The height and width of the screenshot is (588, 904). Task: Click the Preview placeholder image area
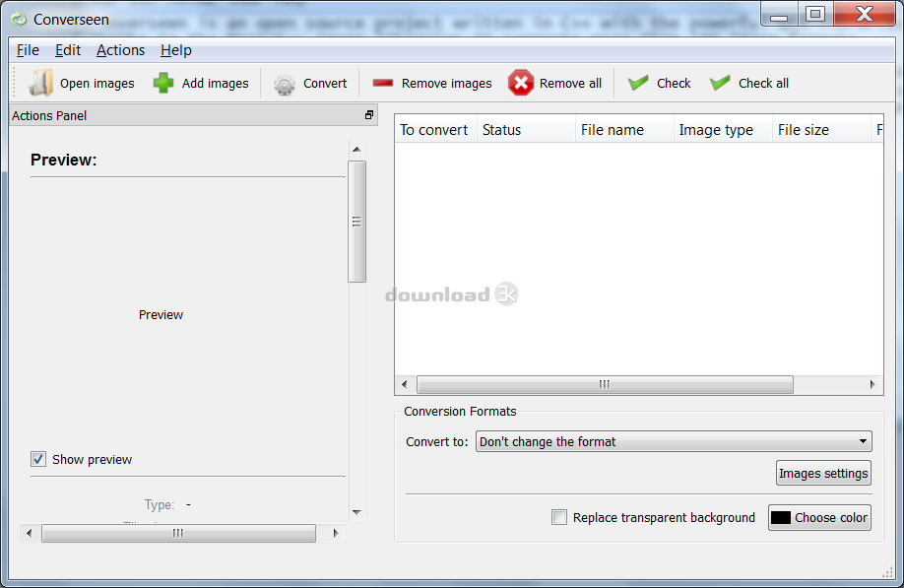(x=161, y=315)
